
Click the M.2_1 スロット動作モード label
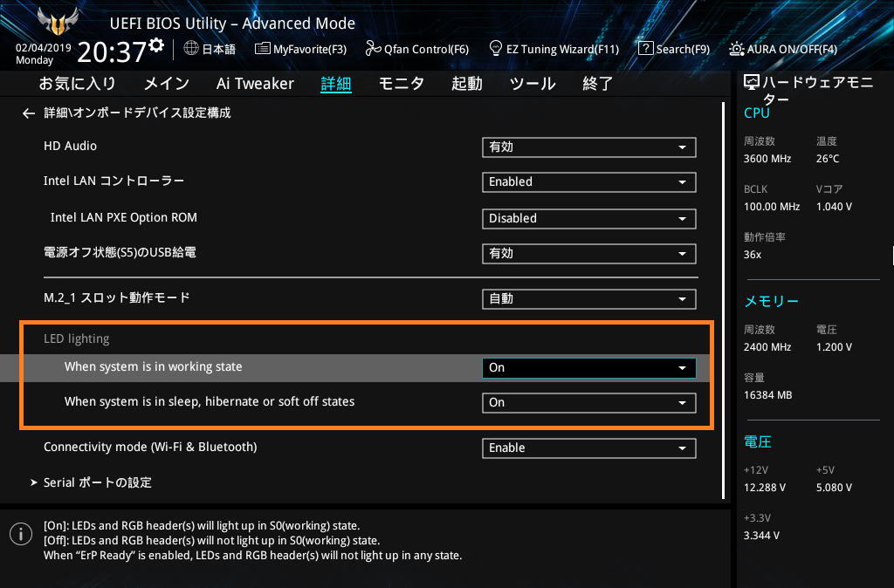click(x=117, y=297)
